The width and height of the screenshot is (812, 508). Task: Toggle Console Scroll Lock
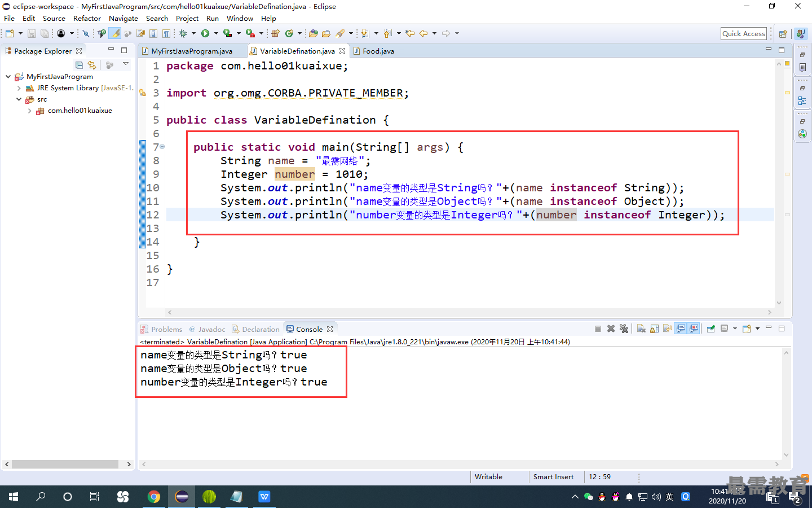pyautogui.click(x=654, y=329)
